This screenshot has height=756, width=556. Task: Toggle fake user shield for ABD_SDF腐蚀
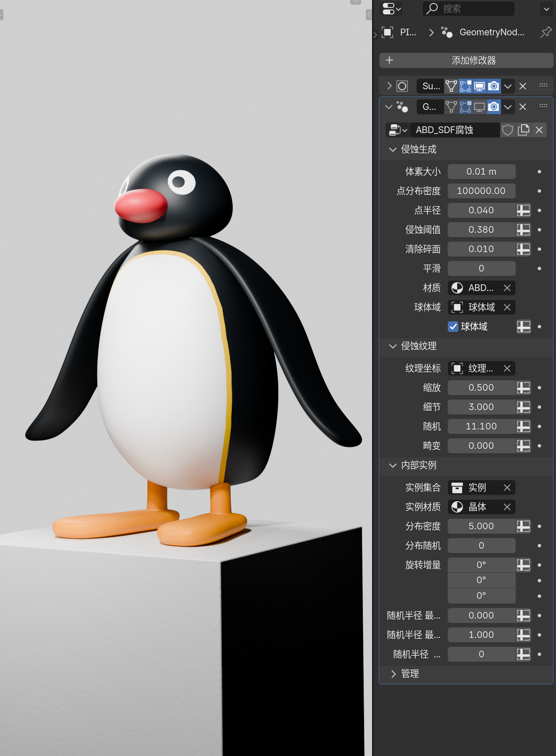point(508,130)
